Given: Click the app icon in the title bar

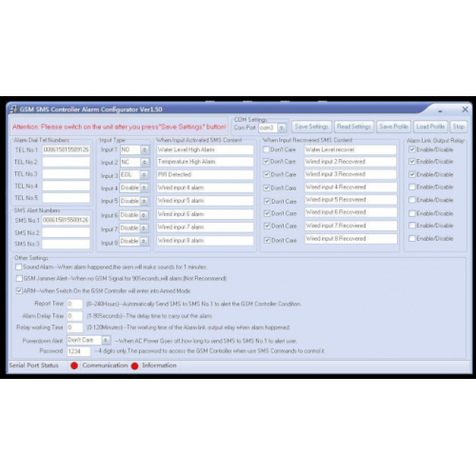Looking at the screenshot, I should pos(13,109).
